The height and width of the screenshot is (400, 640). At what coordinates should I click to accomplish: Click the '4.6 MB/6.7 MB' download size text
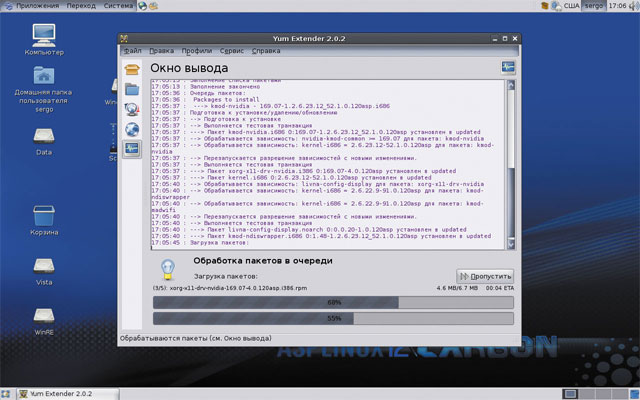[x=457, y=288]
